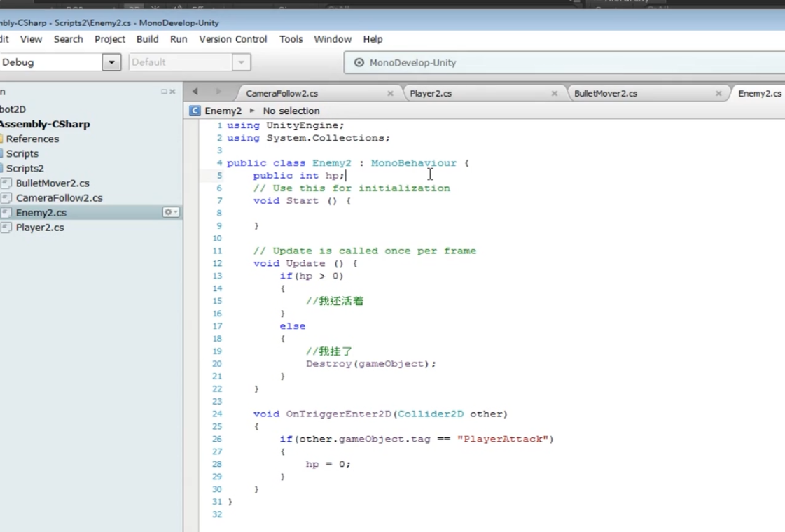Click the 'void Update ()' method line
785x532 pixels.
[305, 263]
